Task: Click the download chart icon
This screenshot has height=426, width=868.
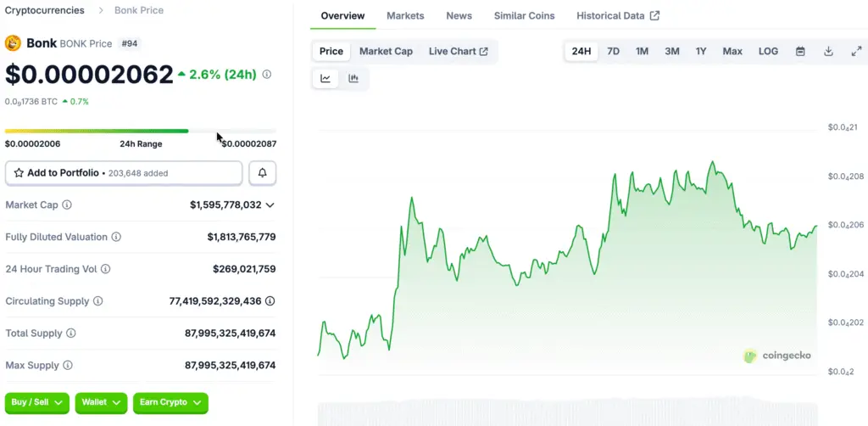Action: click(828, 52)
